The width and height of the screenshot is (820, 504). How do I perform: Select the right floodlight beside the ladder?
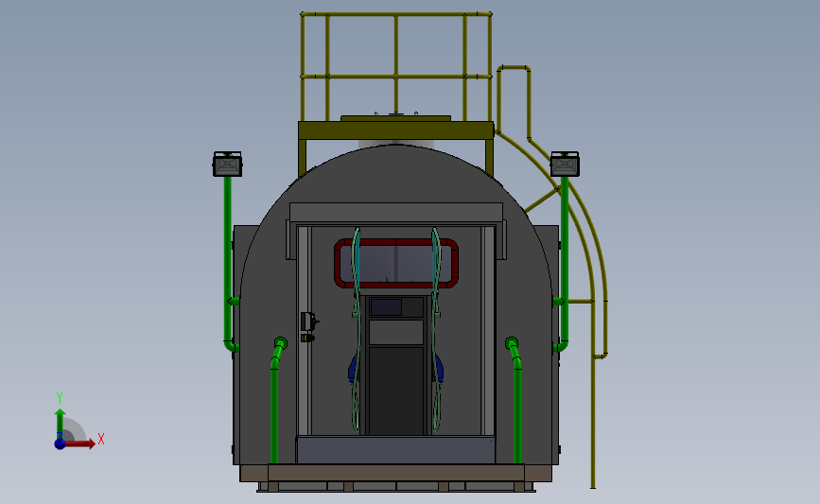[x=565, y=165]
